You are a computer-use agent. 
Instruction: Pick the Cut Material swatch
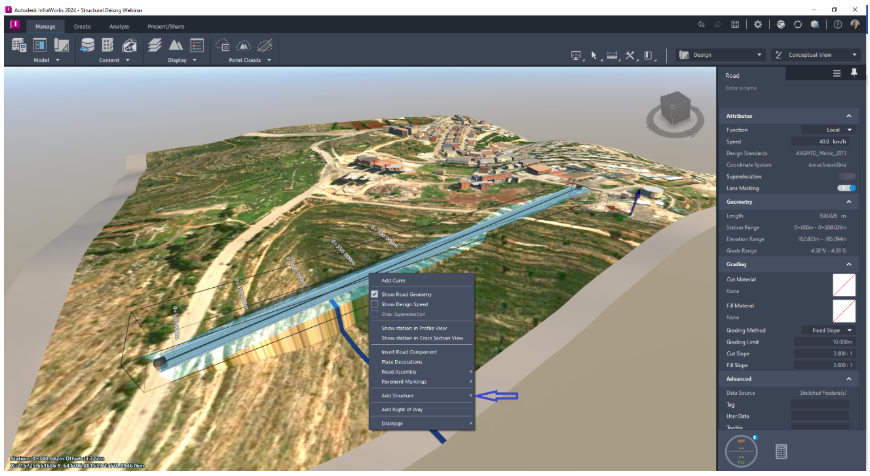(844, 285)
